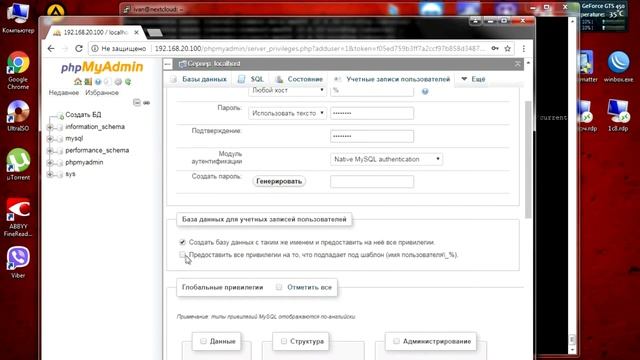
Task: Bookmark this page with the star icon
Action: click(507, 49)
